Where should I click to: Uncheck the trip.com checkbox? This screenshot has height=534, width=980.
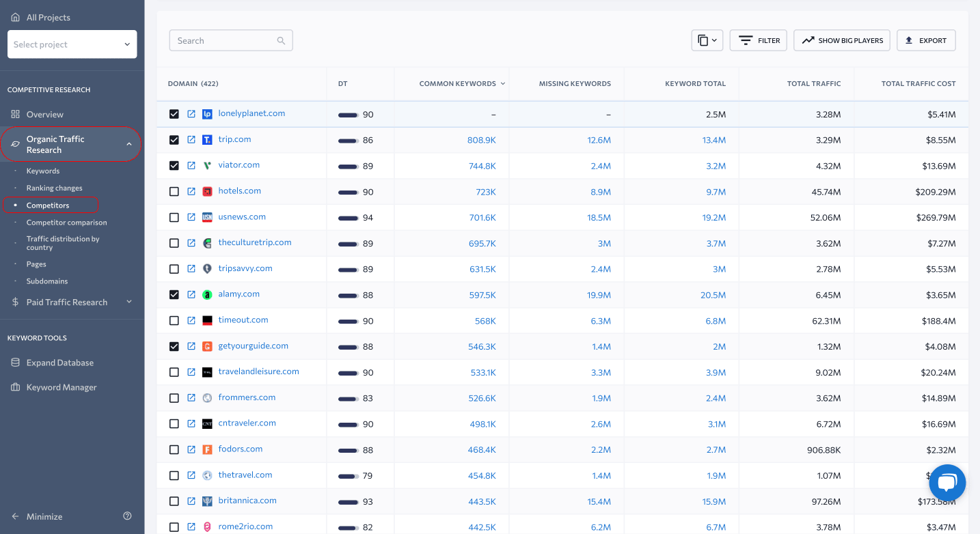[x=174, y=140]
